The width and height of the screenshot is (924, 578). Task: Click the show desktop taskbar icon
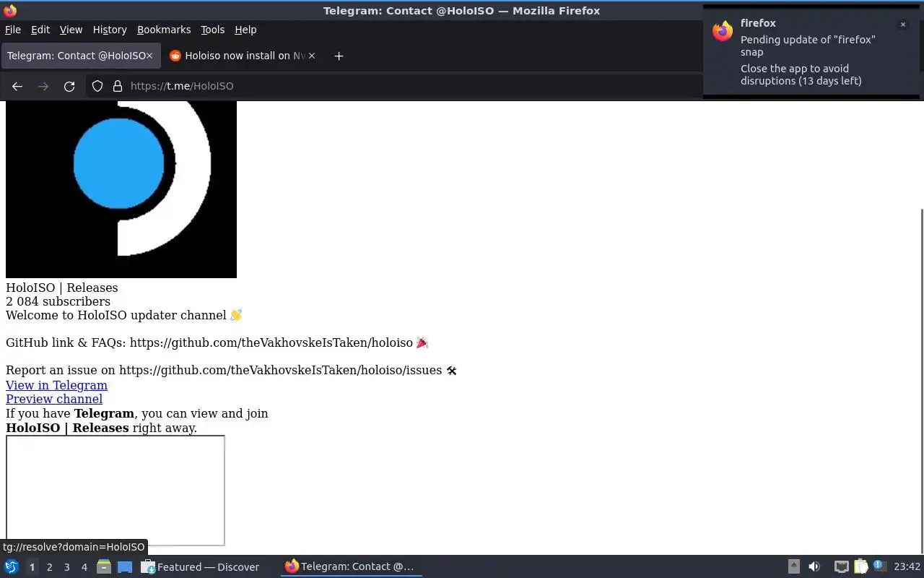(125, 566)
